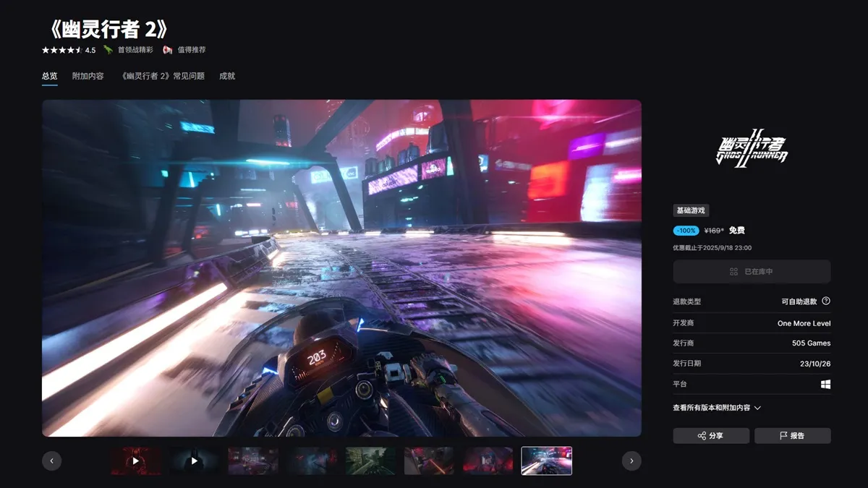
Task: Click the -100% discount badge
Action: point(686,231)
